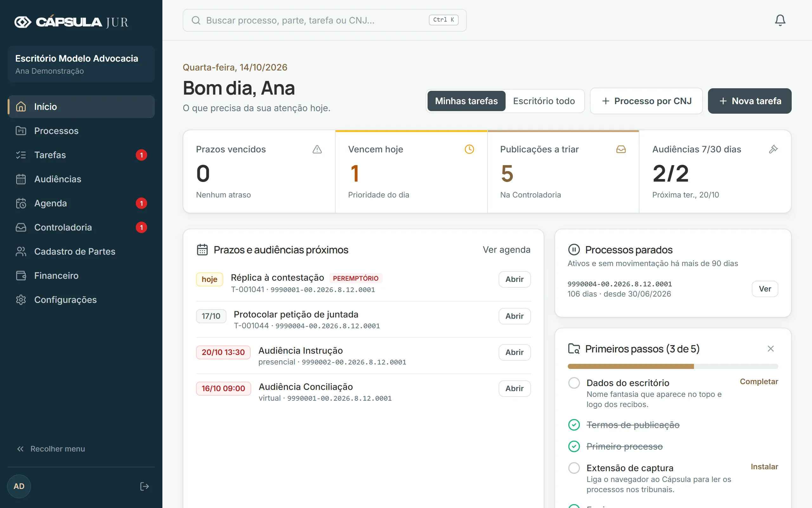
Task: Click Ver on stalled process 9990004
Action: 765,289
